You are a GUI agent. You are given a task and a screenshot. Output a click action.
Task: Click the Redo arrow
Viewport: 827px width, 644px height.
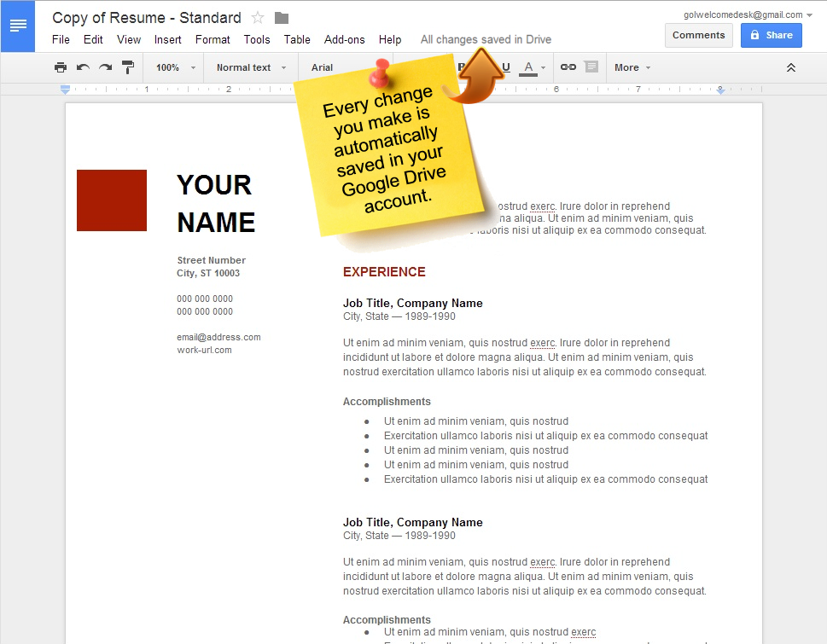pyautogui.click(x=105, y=67)
